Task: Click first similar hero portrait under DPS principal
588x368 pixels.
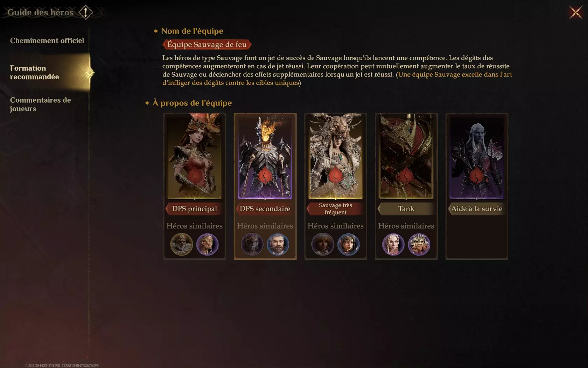Action: 182,244
